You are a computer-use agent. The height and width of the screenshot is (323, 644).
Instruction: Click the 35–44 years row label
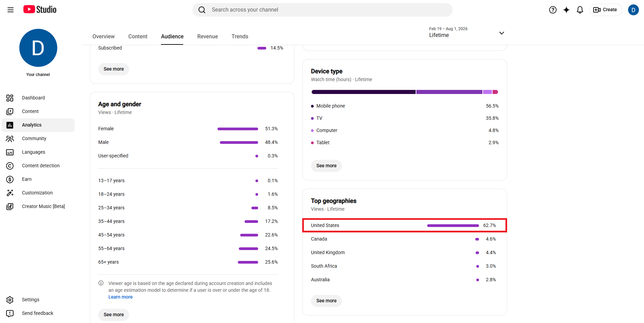pos(111,221)
